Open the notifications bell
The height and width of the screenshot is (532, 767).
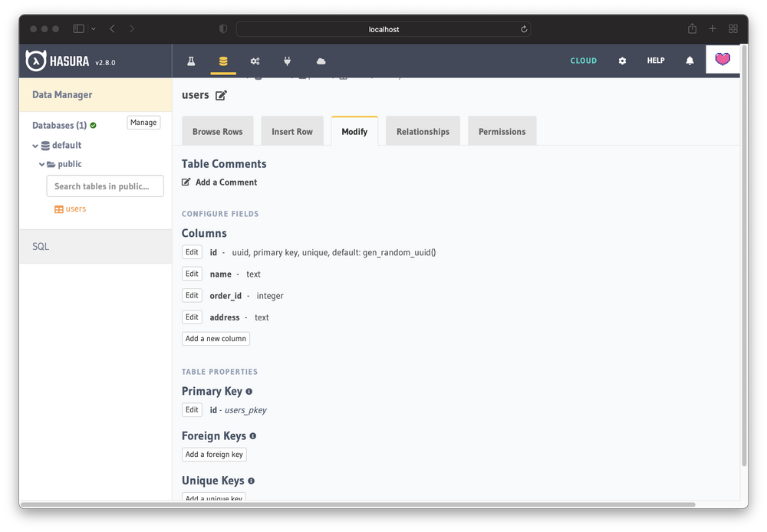tap(689, 60)
